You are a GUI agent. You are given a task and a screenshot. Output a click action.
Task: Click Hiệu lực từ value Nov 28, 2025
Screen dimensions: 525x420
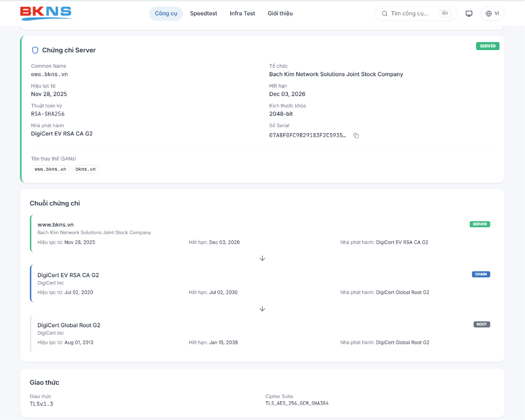49,94
